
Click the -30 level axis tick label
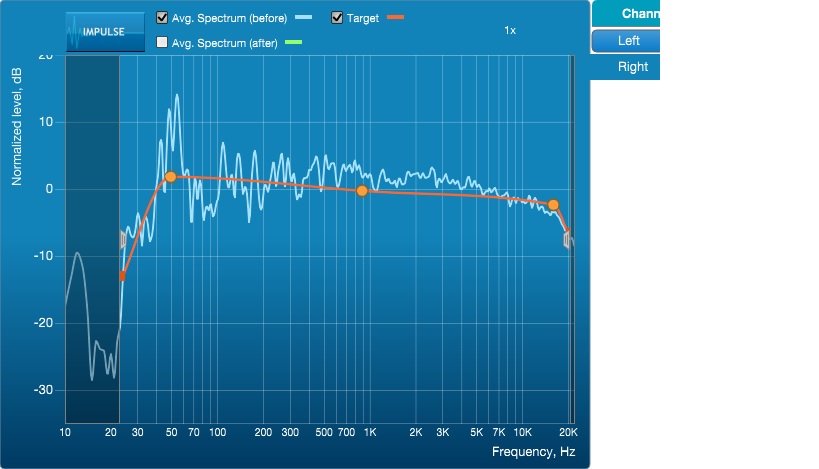point(43,390)
